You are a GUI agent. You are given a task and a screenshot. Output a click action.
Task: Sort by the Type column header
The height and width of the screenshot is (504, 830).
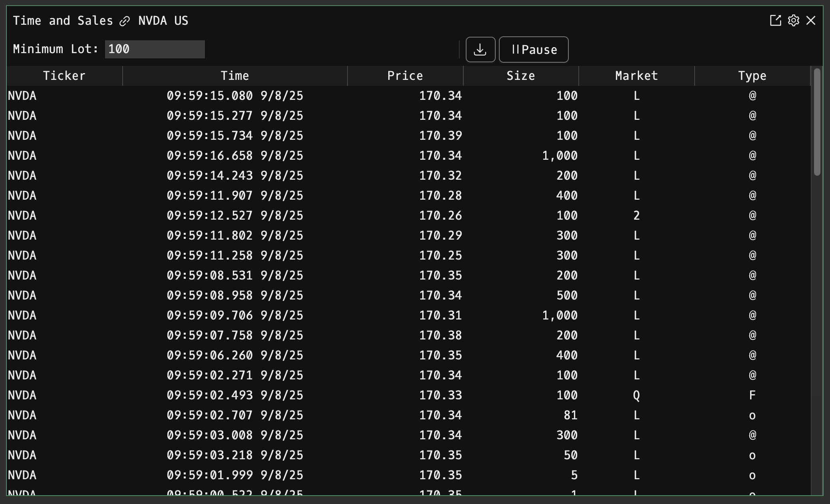(753, 76)
